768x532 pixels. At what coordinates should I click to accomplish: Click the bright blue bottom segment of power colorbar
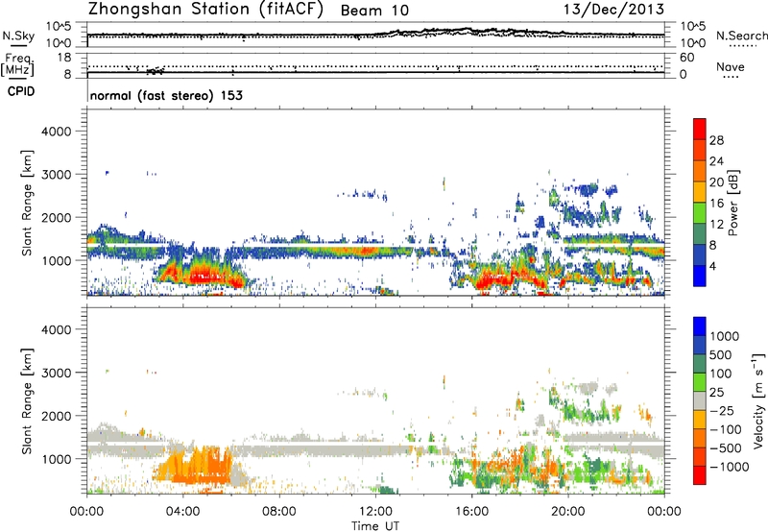700,276
